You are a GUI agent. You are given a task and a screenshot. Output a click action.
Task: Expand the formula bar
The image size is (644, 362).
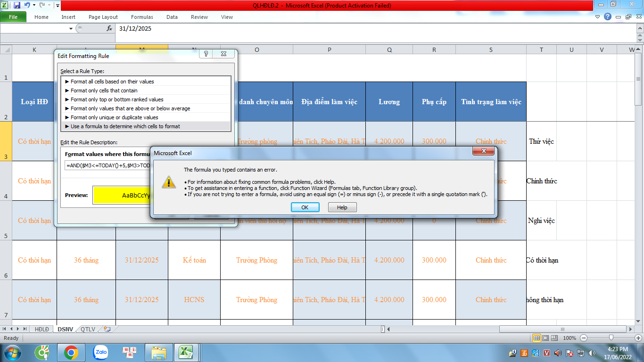point(640,28)
